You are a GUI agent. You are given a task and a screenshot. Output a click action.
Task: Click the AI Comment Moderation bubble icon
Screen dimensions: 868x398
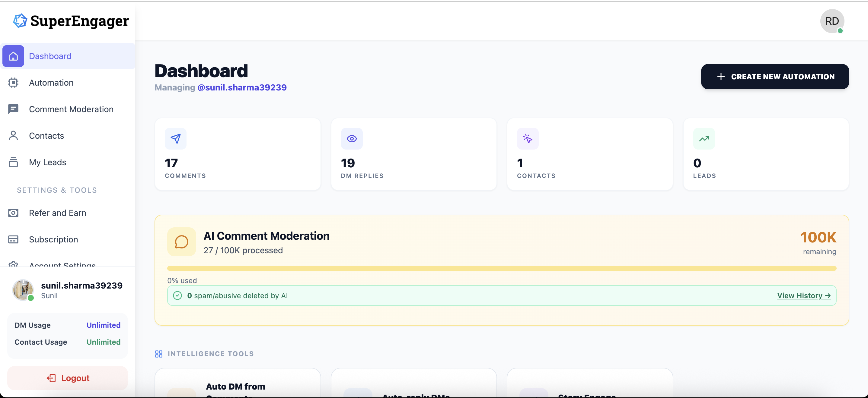pos(182,242)
